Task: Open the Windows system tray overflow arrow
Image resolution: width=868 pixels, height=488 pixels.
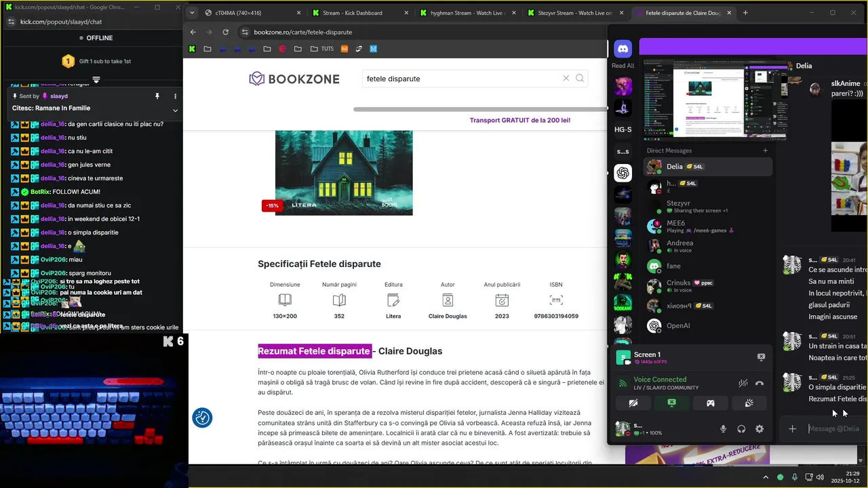Action: [766, 477]
